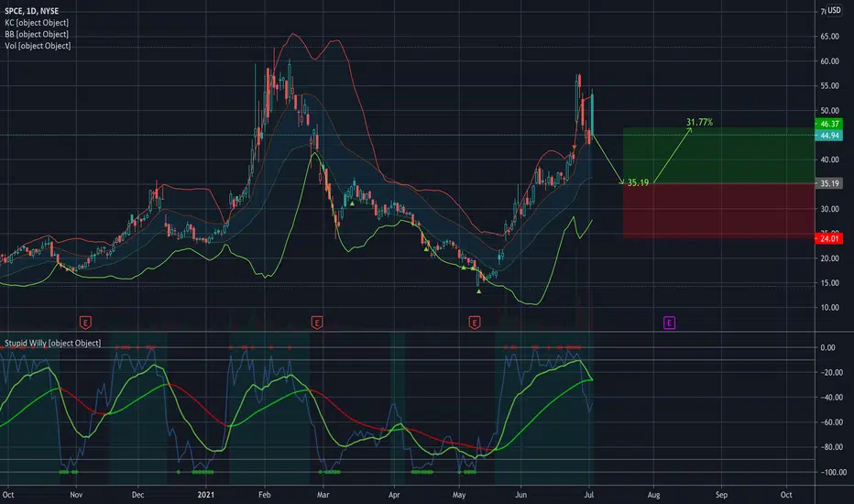Click the Nov label on the time axis
Viewport: 854px width, 504px height.
click(x=76, y=495)
